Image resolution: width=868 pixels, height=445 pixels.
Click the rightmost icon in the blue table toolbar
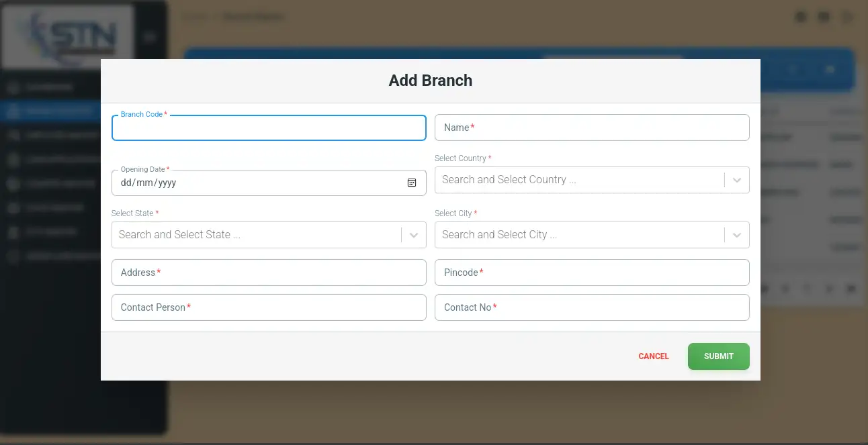click(x=830, y=70)
